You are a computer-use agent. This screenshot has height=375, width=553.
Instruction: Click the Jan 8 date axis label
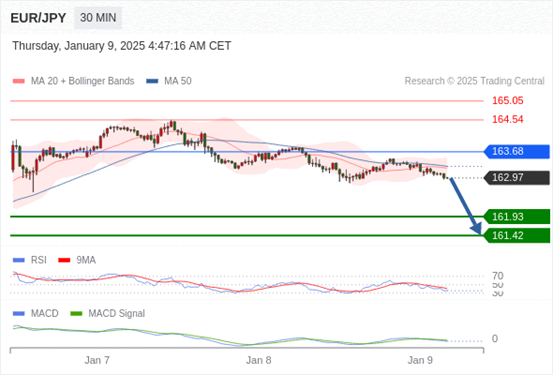click(x=259, y=361)
